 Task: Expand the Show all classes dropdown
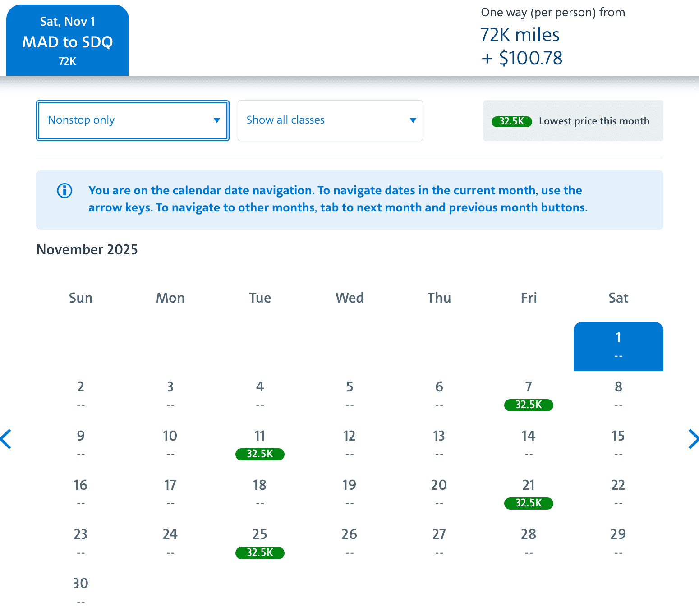pyautogui.click(x=330, y=120)
